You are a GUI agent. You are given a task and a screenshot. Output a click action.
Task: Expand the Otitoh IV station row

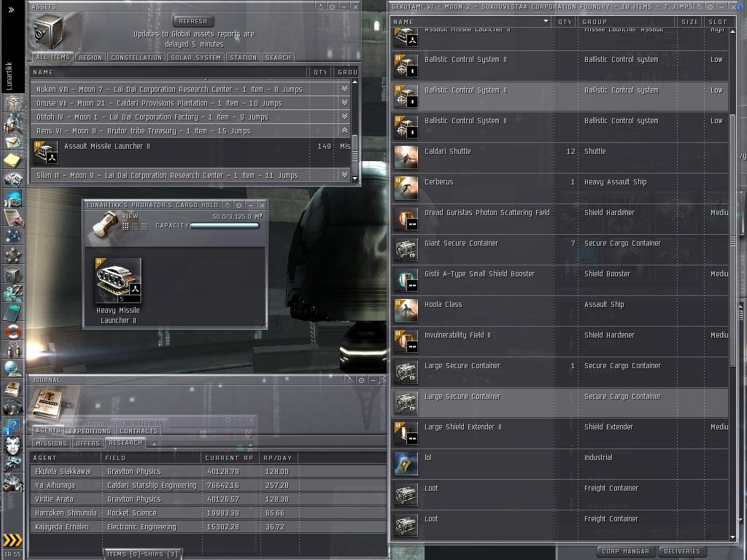[344, 116]
